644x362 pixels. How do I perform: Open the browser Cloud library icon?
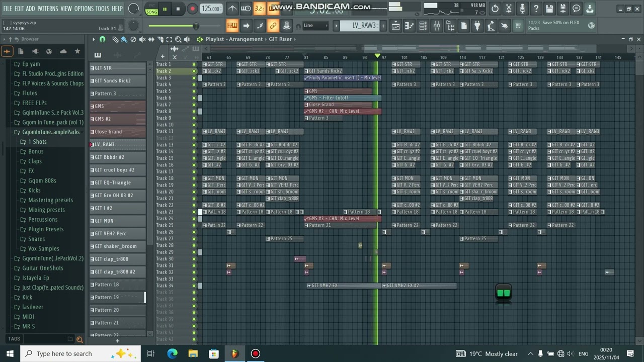click(x=63, y=51)
